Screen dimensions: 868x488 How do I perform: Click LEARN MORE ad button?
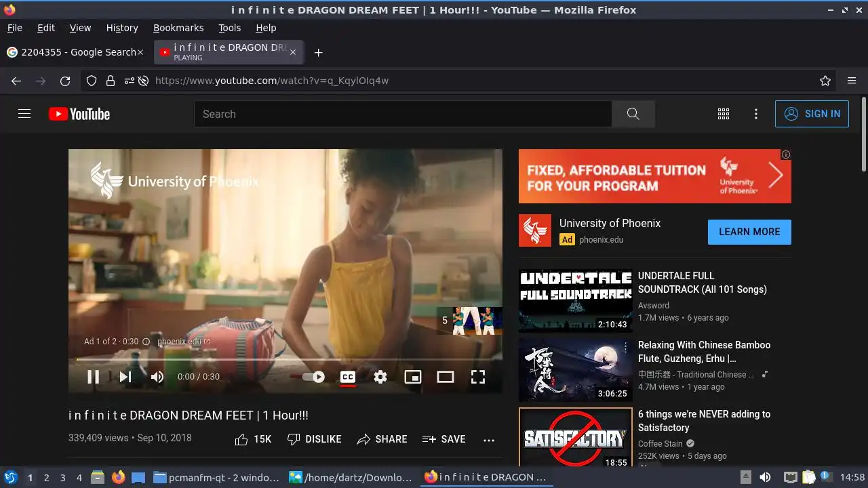pyautogui.click(x=749, y=232)
